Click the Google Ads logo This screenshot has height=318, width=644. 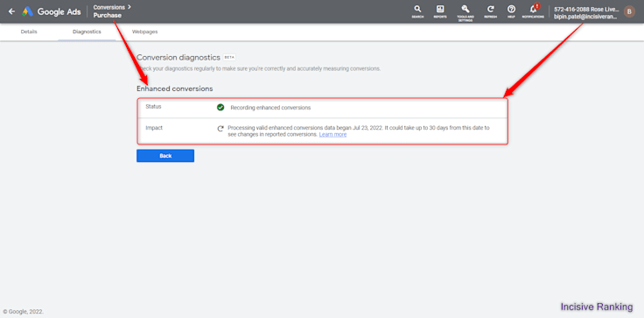point(52,11)
